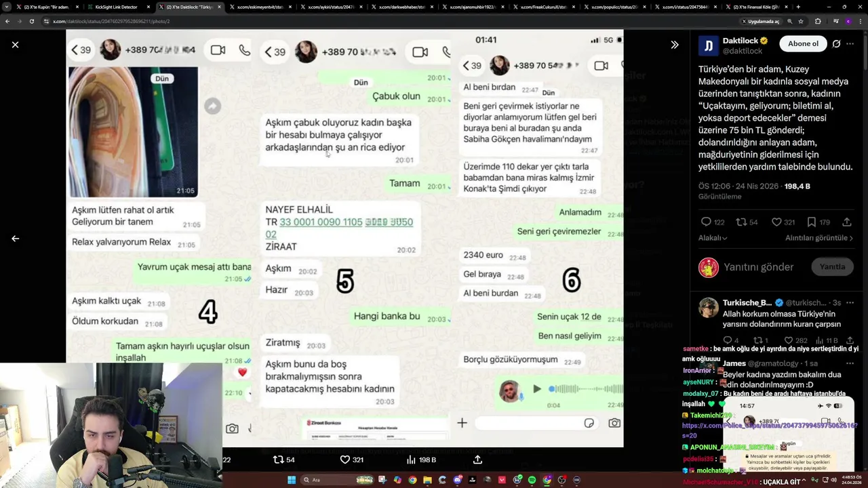Screen dimensions: 868x488
Task: Open Discord from the taskbar
Action: pyautogui.click(x=458, y=480)
